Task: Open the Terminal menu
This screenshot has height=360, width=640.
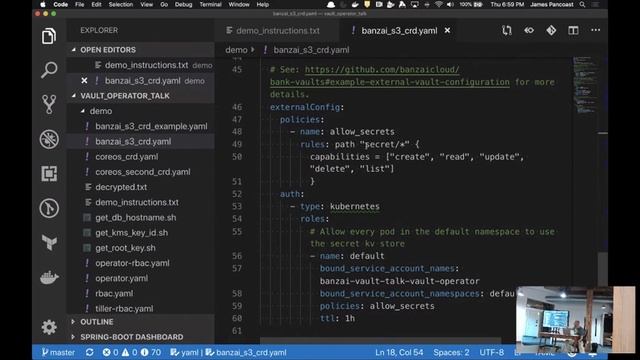Action: pos(210,4)
